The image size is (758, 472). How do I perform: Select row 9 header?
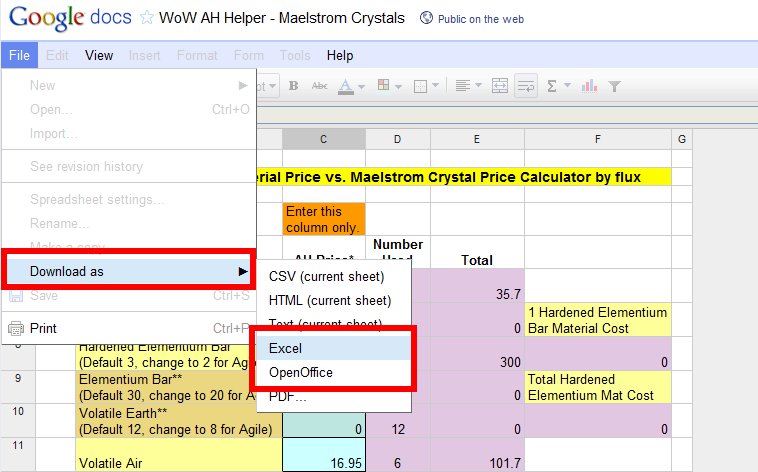[x=18, y=387]
